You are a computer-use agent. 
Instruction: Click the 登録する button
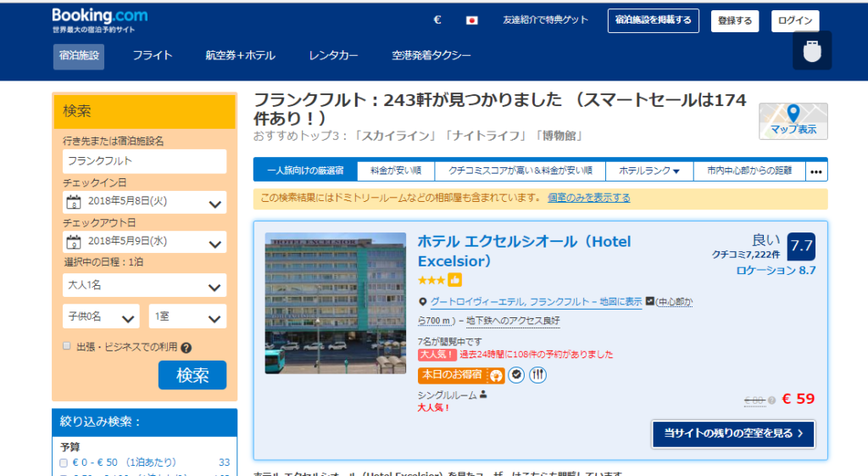735,21
